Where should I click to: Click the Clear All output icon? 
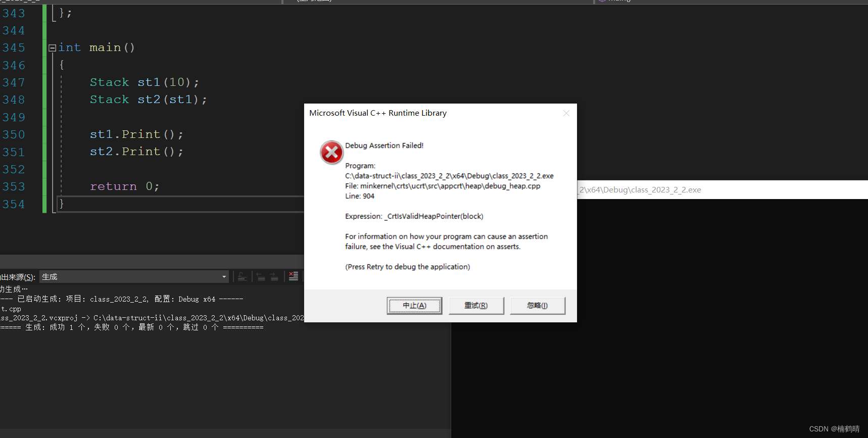[293, 276]
